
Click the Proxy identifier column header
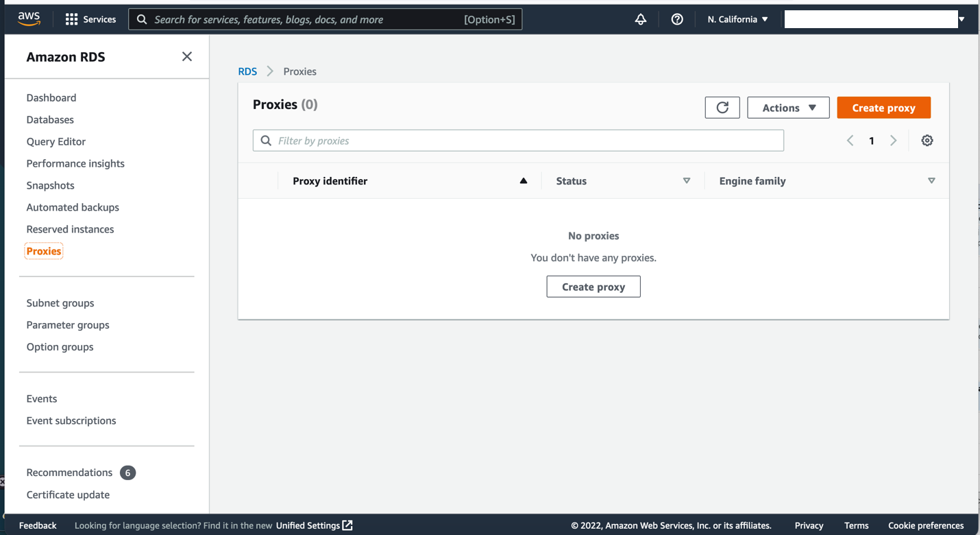[330, 181]
